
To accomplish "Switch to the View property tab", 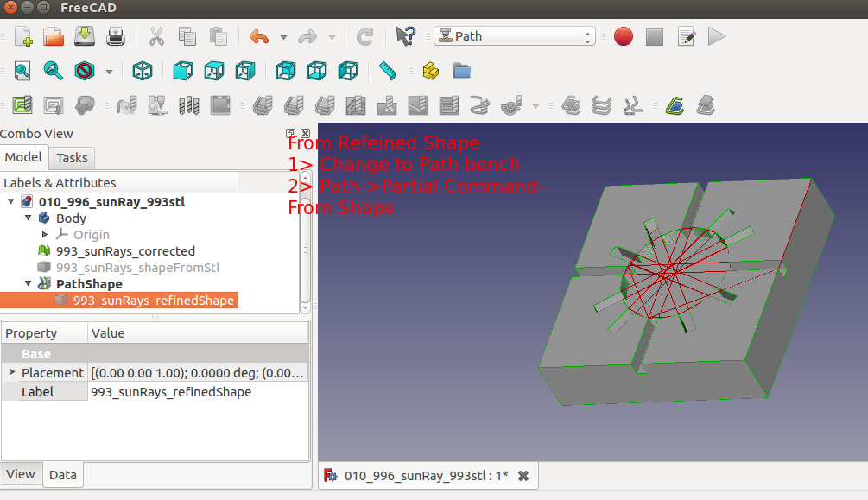I will [21, 474].
